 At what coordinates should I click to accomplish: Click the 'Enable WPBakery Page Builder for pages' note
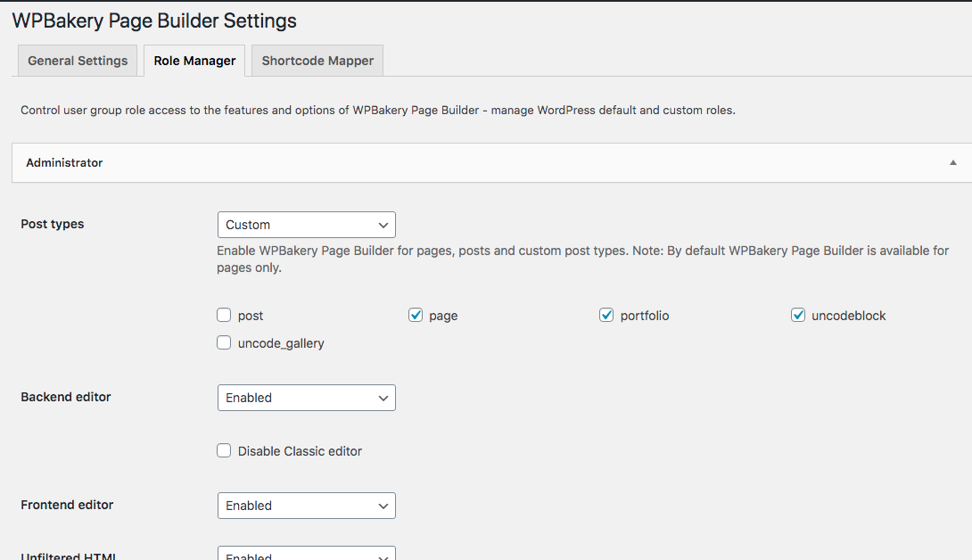(x=582, y=259)
